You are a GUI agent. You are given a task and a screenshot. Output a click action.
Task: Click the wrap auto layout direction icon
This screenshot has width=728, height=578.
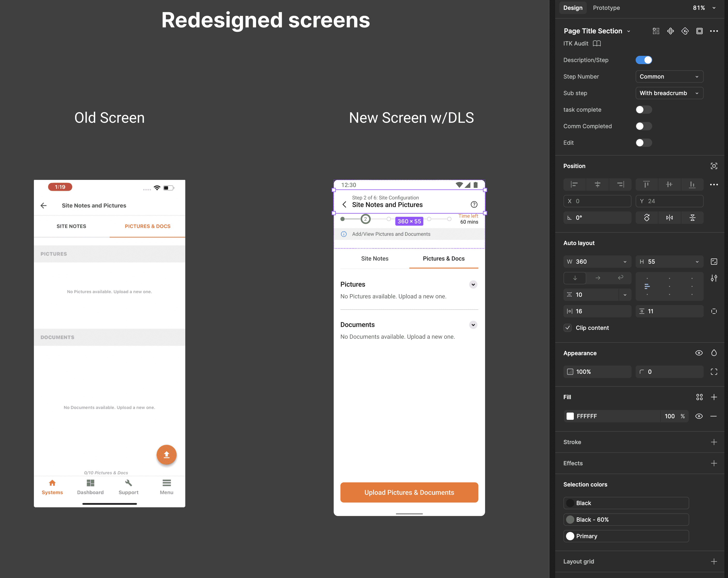click(x=620, y=278)
